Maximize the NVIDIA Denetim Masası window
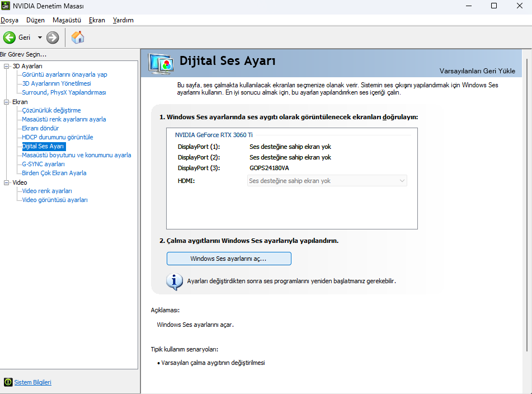 click(x=494, y=6)
